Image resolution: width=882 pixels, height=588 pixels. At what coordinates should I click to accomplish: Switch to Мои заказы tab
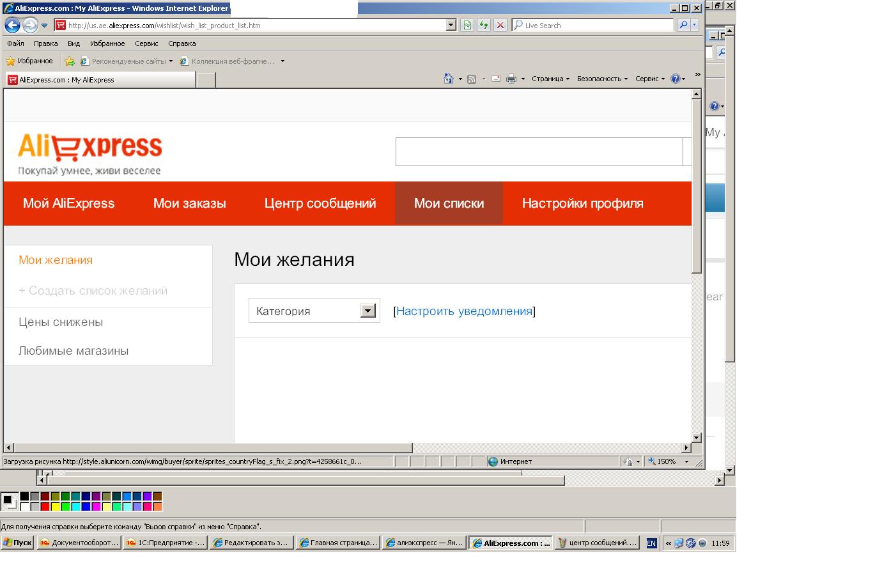point(190,203)
